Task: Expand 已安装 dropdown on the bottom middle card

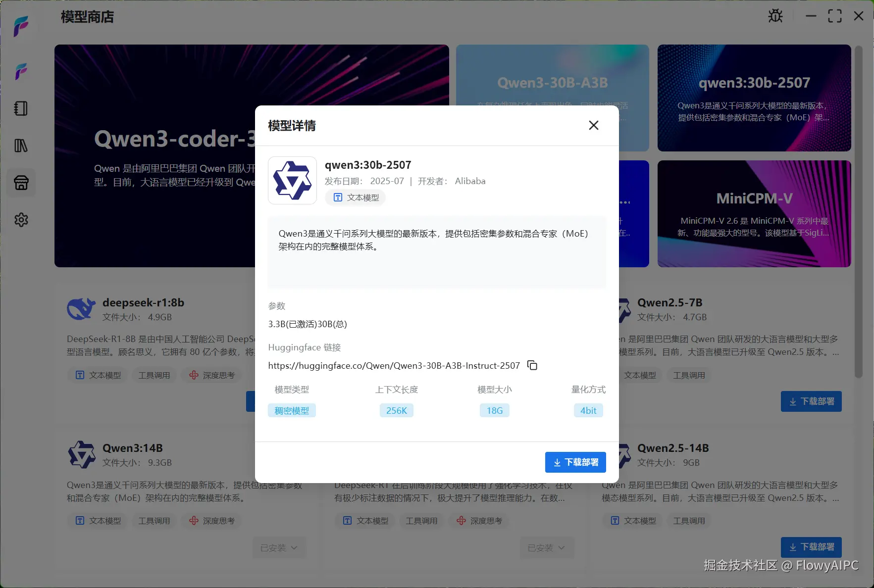Action: click(x=547, y=548)
